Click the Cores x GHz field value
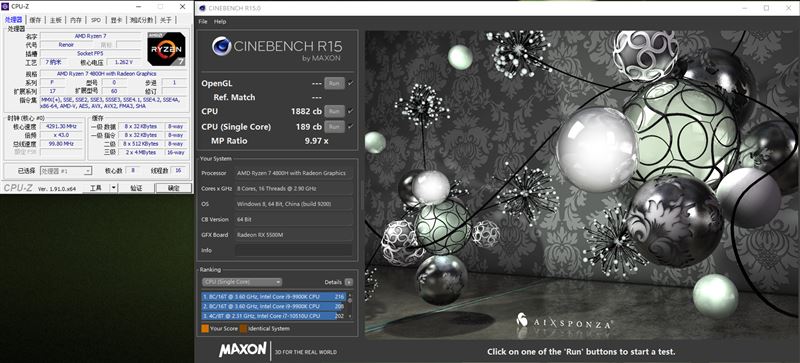Image resolution: width=800 pixels, height=363 pixels. (x=293, y=188)
